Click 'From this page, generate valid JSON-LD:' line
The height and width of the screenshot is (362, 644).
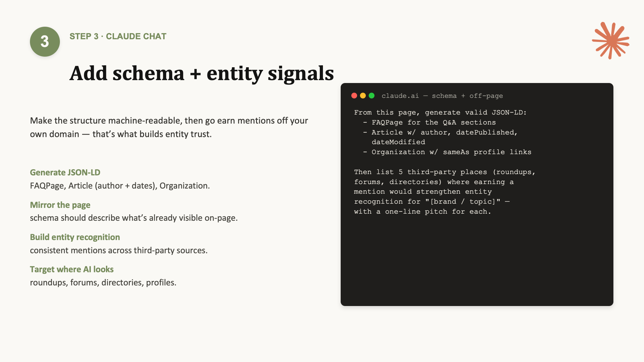[x=440, y=113]
